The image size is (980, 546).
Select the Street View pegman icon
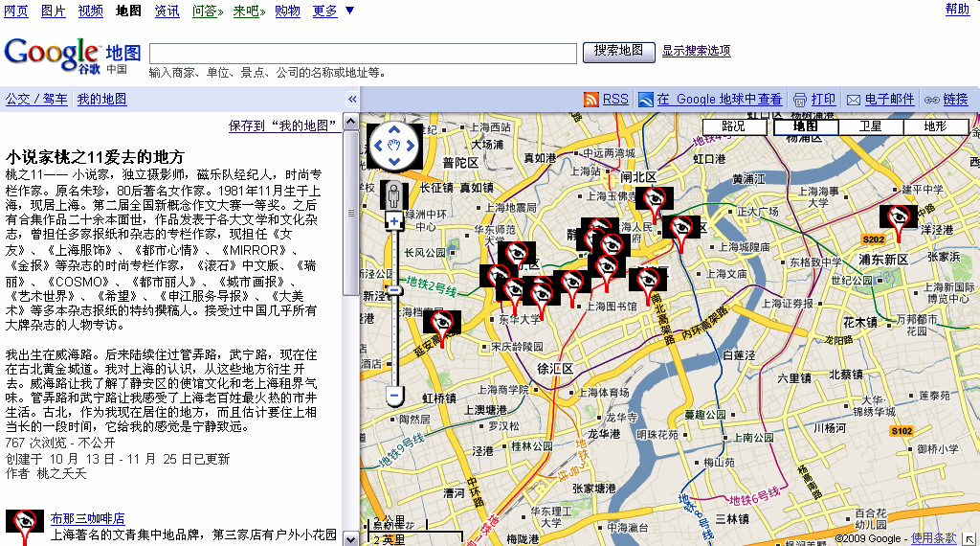pyautogui.click(x=393, y=195)
